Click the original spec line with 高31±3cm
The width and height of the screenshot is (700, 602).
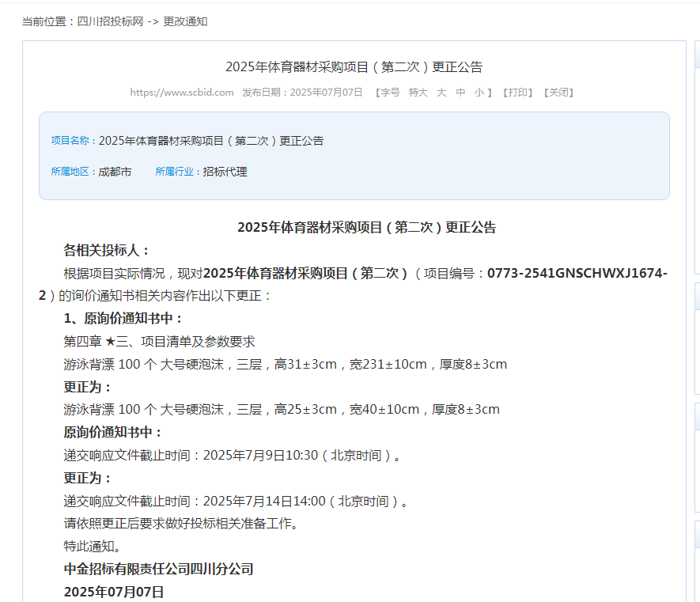pyautogui.click(x=286, y=365)
